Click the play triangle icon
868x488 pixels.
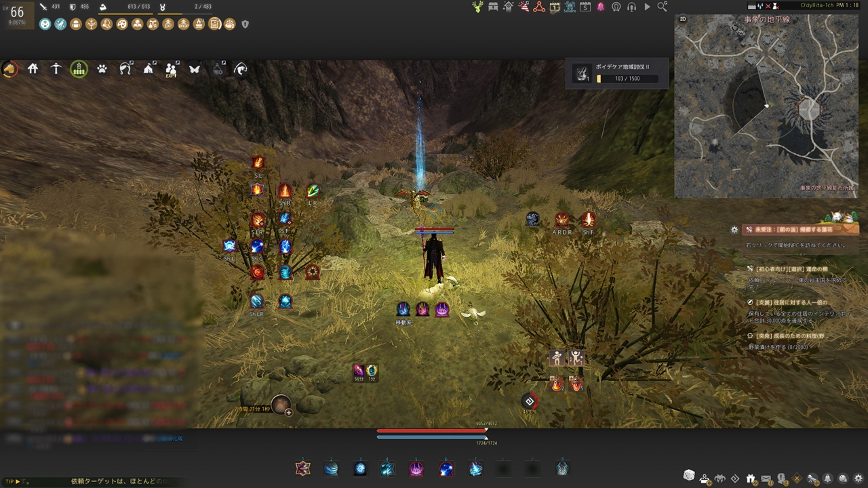pyautogui.click(x=647, y=7)
